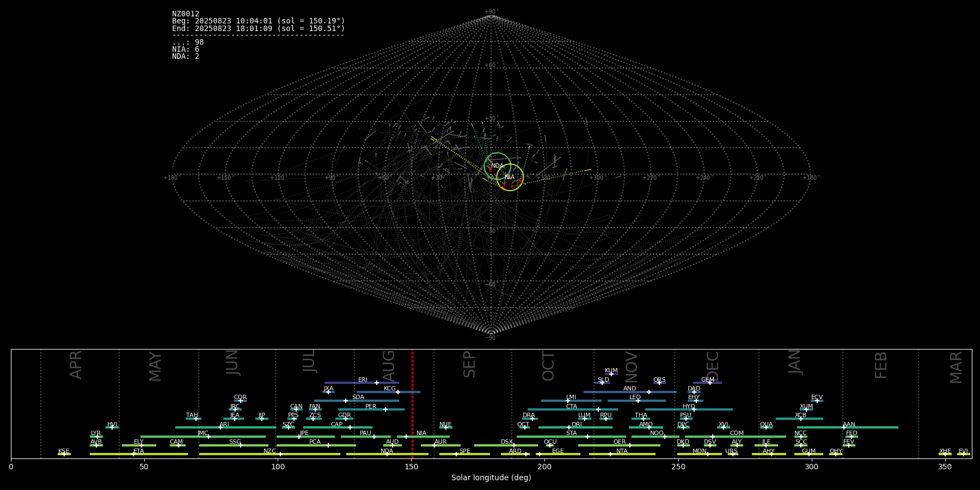Screen dimensions: 980x490
Task: Click the XCB shower label
Action: (800, 415)
